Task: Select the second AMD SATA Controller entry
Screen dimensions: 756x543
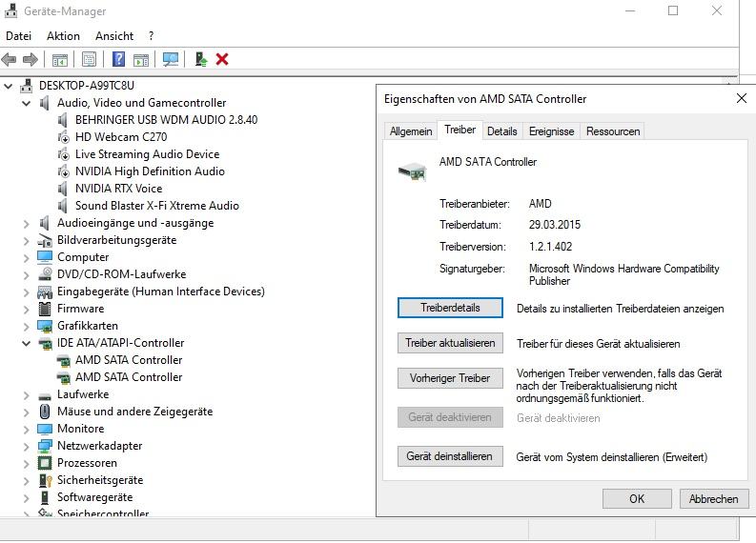Action: pyautogui.click(x=129, y=377)
